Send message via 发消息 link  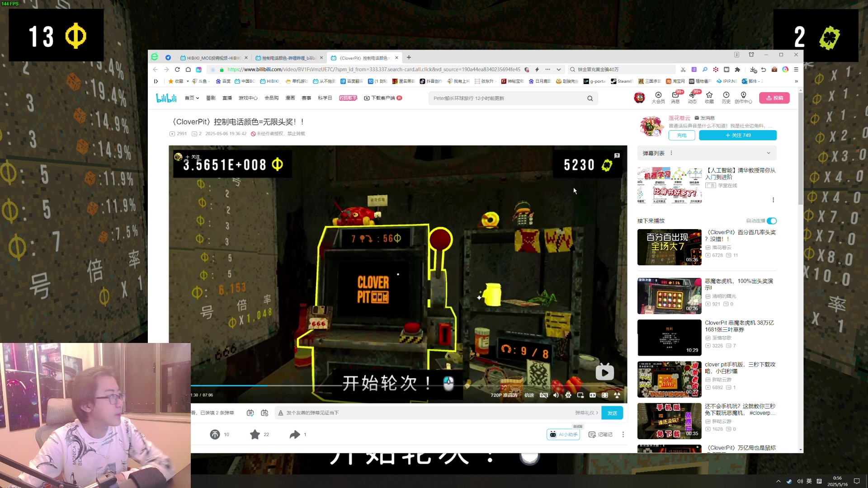click(704, 118)
